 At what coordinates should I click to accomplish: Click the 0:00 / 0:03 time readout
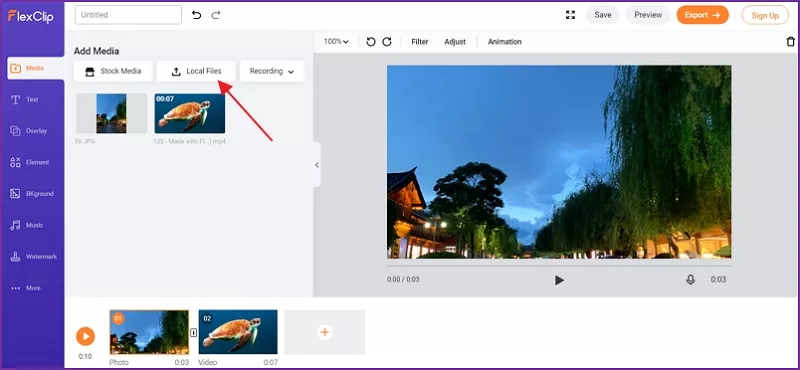point(403,280)
